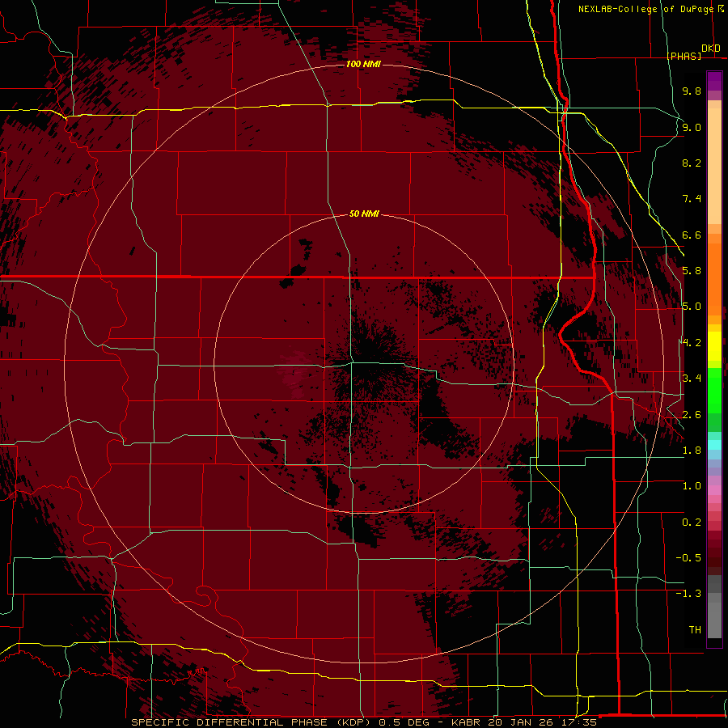Select the 50 NMI range ring label

coord(364,214)
